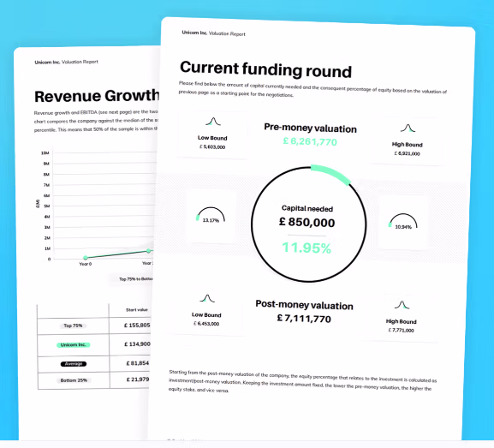Click the Capital needed £850,000 value
This screenshot has width=494, height=448.
(307, 222)
